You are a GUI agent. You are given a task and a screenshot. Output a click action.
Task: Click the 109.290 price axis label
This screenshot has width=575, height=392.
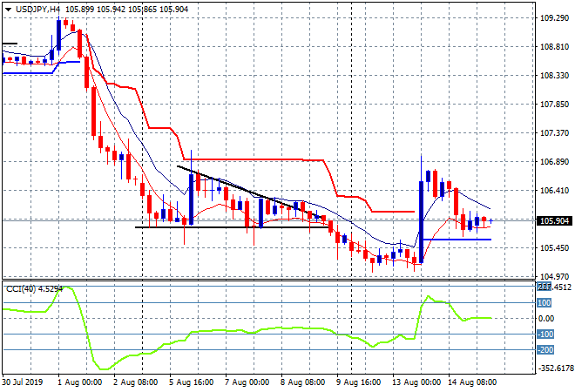[x=553, y=17]
